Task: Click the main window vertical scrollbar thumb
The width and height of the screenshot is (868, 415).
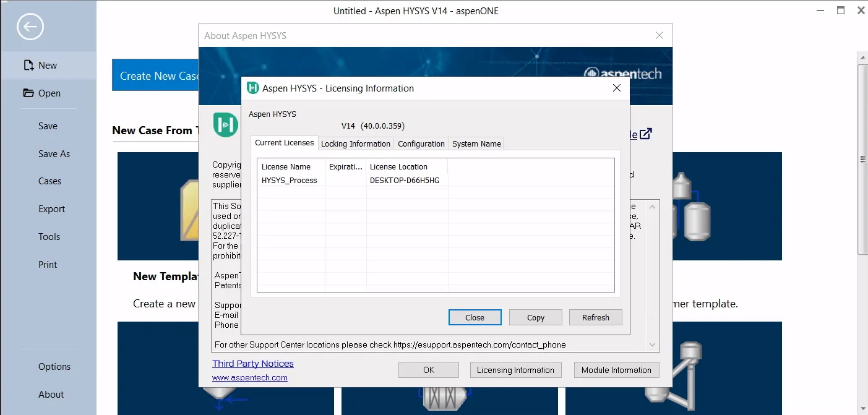Action: click(x=862, y=159)
